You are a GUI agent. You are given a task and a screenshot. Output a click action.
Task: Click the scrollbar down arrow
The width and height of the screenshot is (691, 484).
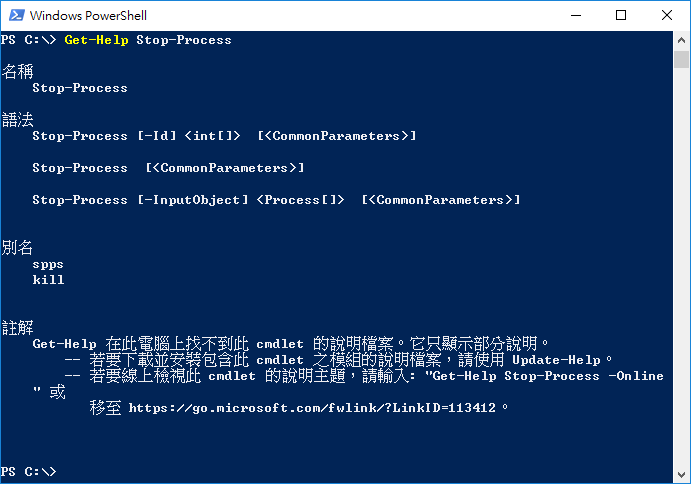tap(681, 475)
